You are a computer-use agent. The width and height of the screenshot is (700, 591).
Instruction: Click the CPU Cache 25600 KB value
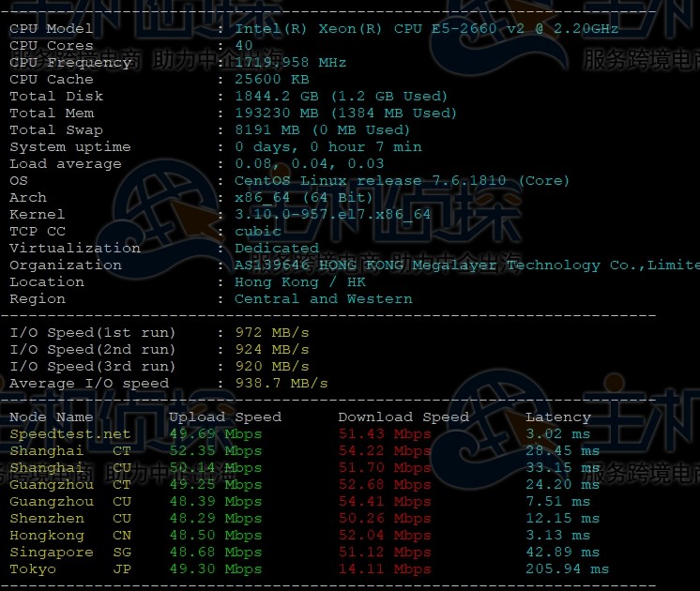[272, 80]
